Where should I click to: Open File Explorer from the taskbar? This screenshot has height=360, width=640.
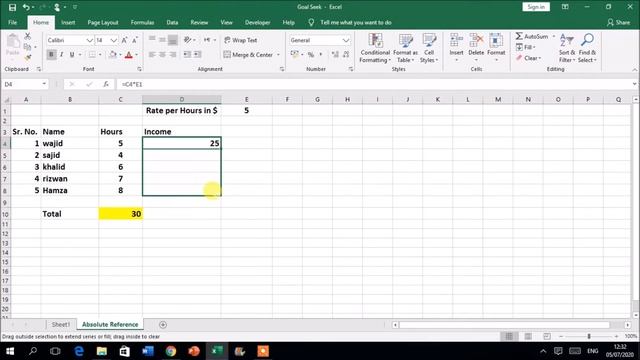coord(102,351)
